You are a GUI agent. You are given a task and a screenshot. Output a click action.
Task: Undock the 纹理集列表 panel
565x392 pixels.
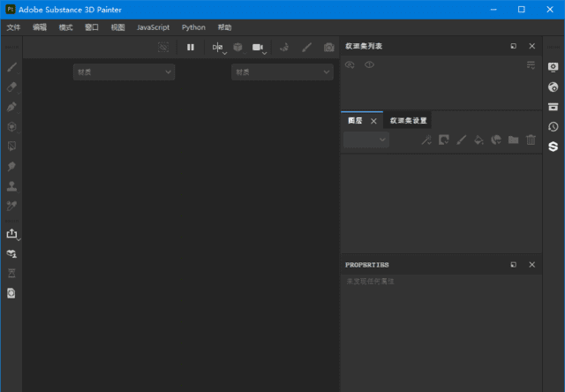514,46
